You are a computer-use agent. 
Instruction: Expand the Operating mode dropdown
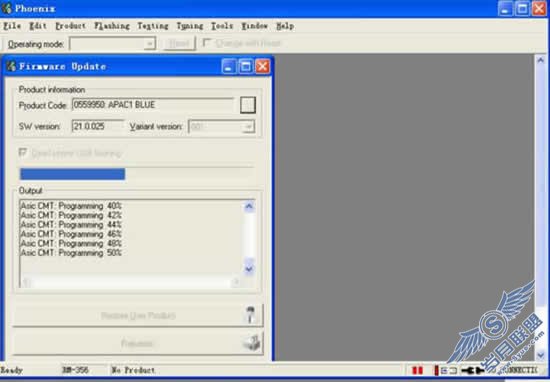tap(150, 43)
